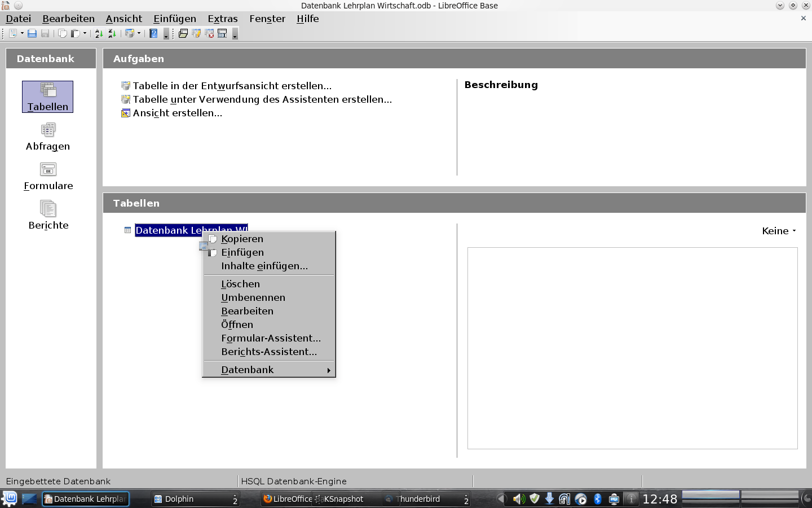This screenshot has width=812, height=508.
Task: Open the Extras menu
Action: pos(222,19)
